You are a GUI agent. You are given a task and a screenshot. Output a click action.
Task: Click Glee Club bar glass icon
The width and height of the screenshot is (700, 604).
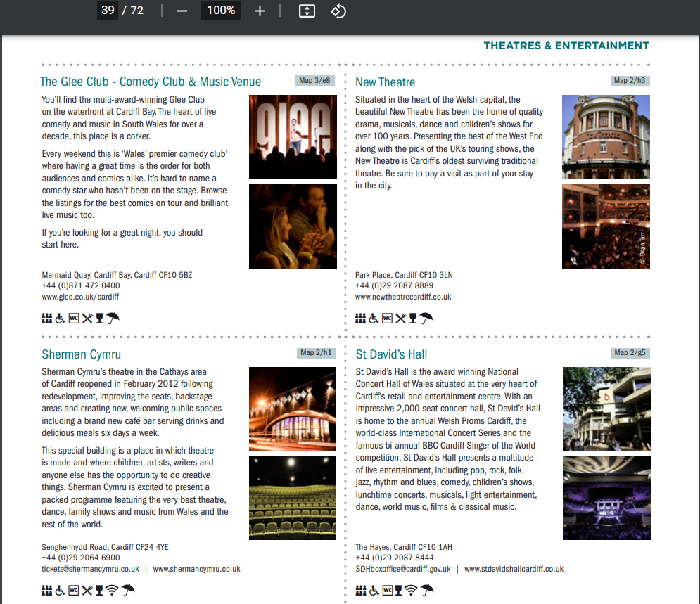(100, 318)
